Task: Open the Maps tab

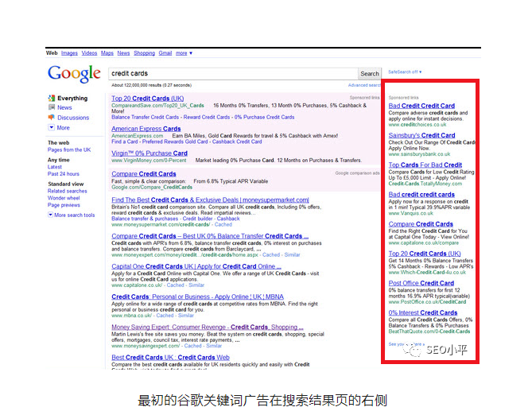Action: [x=107, y=53]
